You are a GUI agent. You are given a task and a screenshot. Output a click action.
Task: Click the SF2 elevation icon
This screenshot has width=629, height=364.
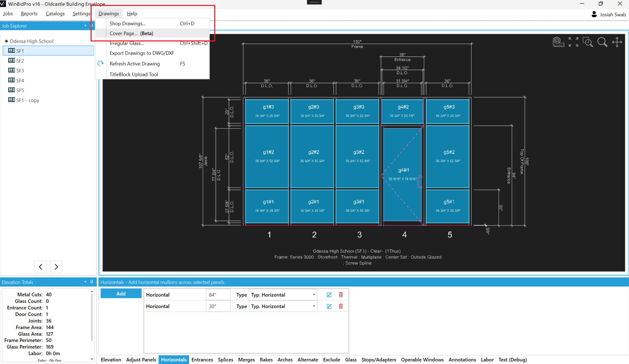[12, 60]
